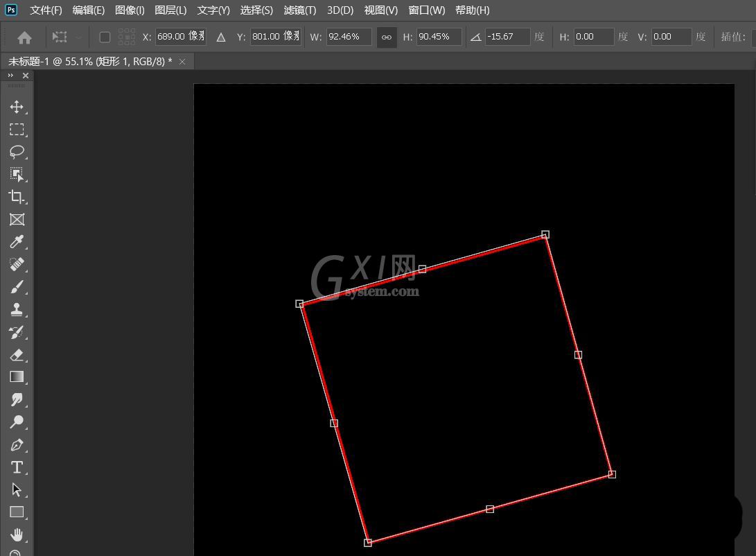Screen dimensions: 756x556
Task: Click the top-right transform corner handle
Action: click(x=545, y=234)
